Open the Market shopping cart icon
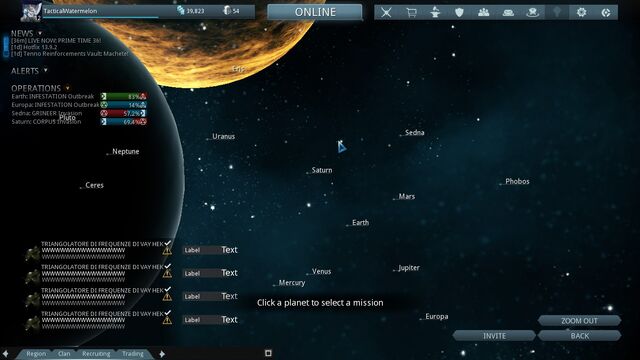 click(411, 12)
